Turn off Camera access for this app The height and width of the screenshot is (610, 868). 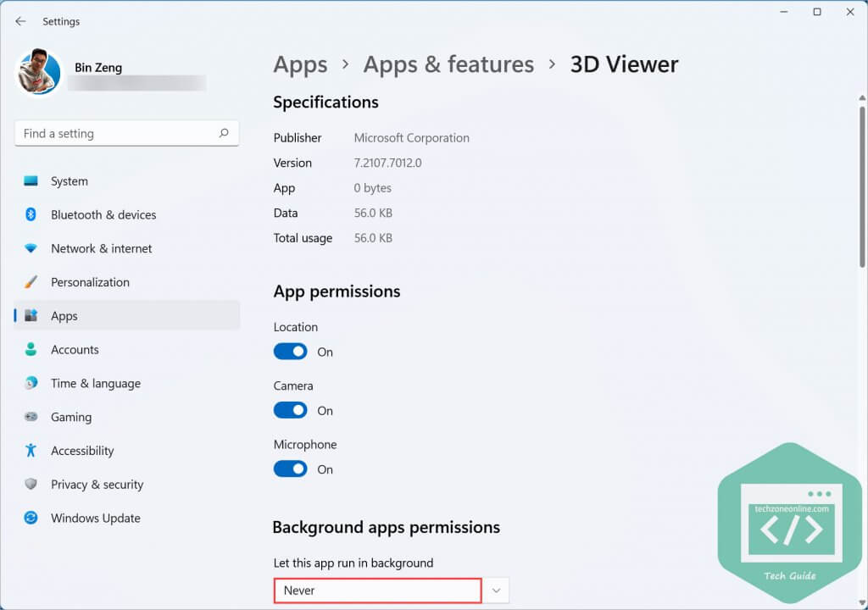coord(290,409)
